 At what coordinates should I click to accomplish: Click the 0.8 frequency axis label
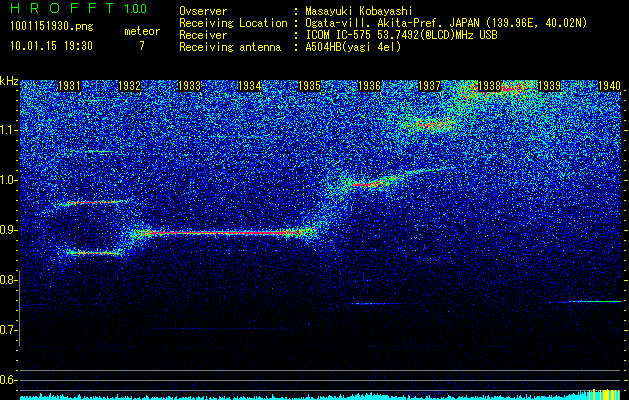(8, 280)
